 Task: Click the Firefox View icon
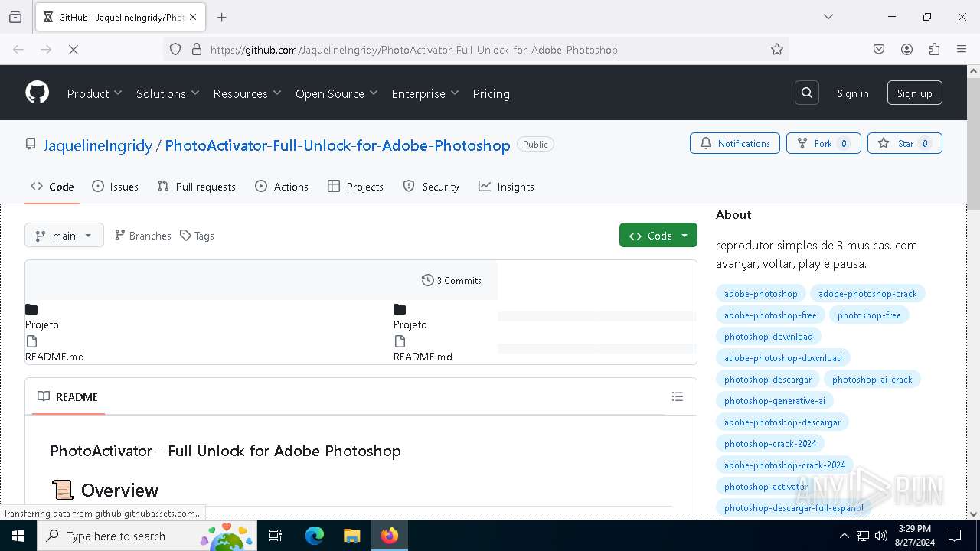[x=15, y=17]
